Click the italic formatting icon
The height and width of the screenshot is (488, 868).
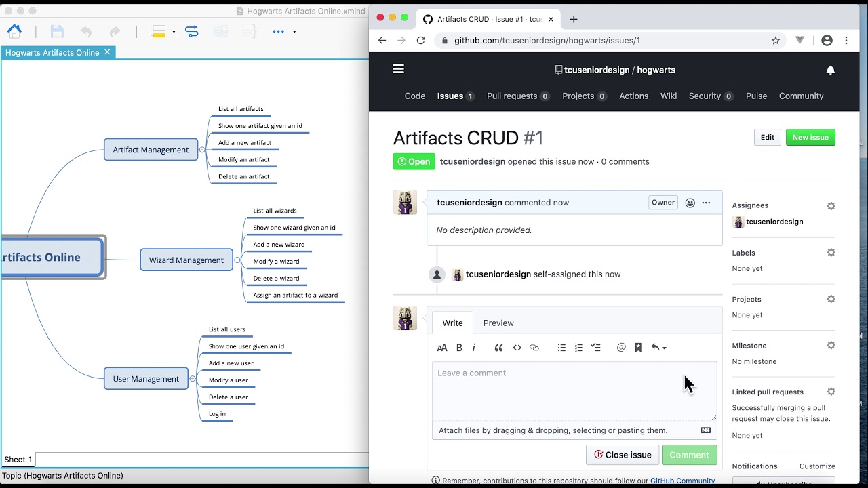point(474,348)
